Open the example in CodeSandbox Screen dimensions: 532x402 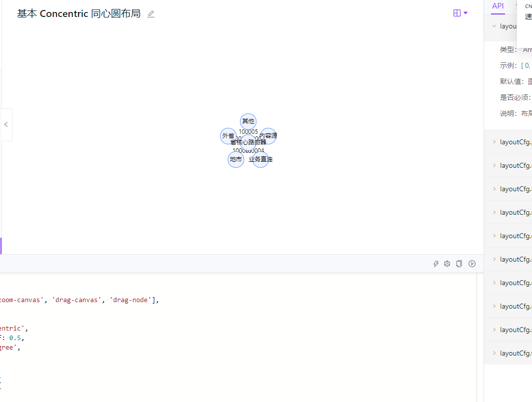[447, 263]
